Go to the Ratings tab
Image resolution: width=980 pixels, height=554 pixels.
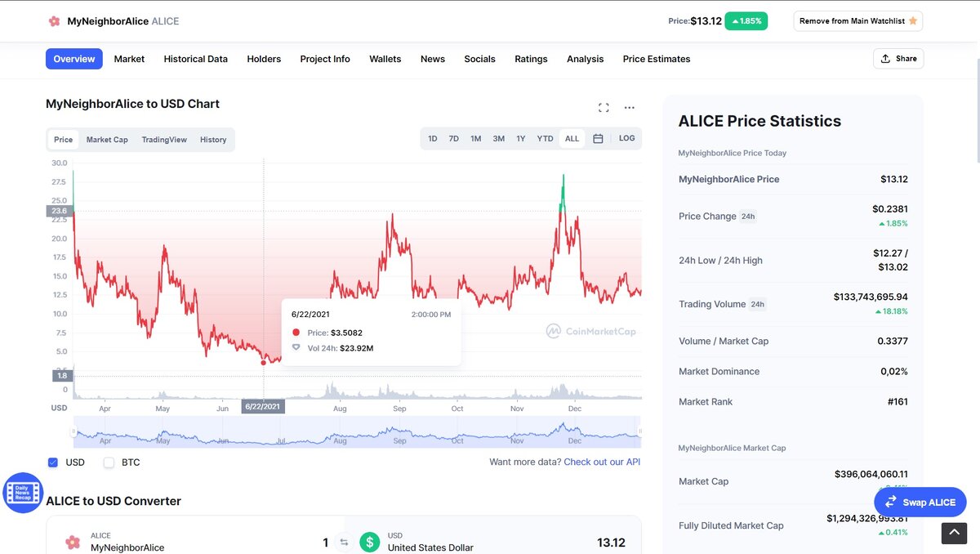click(531, 59)
